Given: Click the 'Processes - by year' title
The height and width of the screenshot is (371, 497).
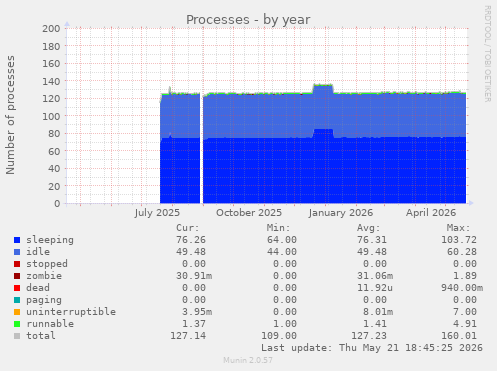Looking at the screenshot, I should [x=248, y=20].
